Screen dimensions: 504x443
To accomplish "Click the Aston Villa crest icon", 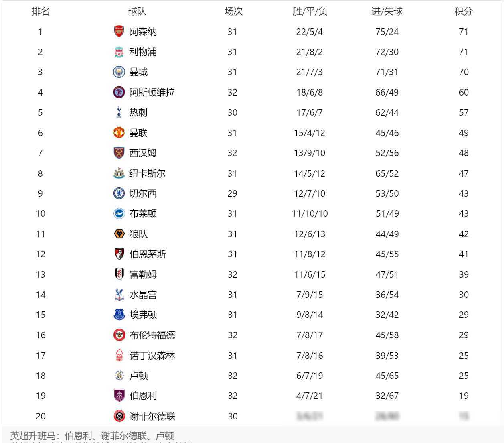I will 119,92.
